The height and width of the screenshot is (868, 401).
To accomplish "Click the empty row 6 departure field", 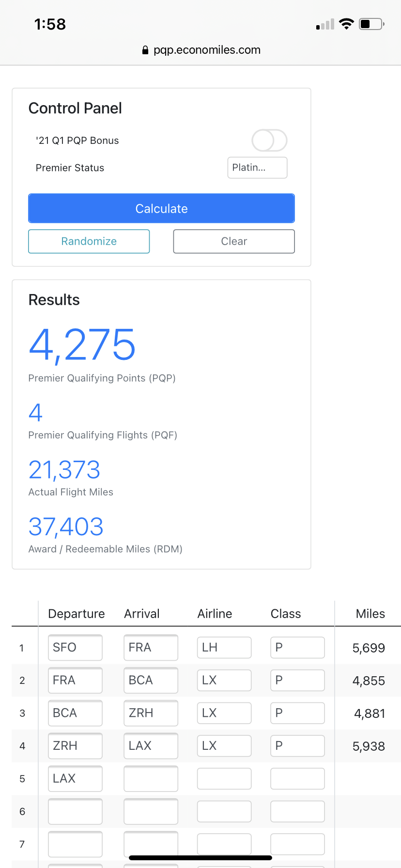I will pyautogui.click(x=75, y=811).
